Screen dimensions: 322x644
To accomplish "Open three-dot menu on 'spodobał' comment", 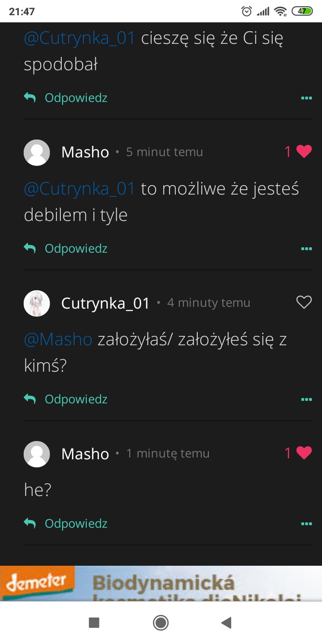I will (x=306, y=98).
